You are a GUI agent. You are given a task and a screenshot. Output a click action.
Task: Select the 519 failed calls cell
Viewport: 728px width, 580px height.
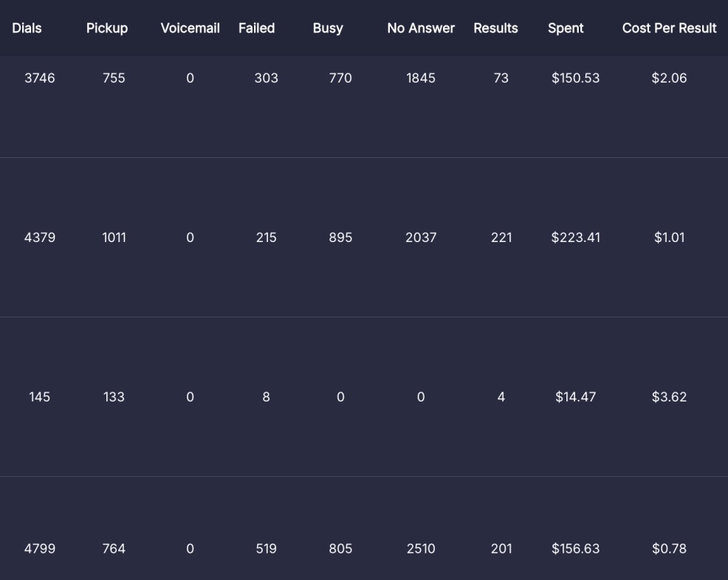coord(266,549)
